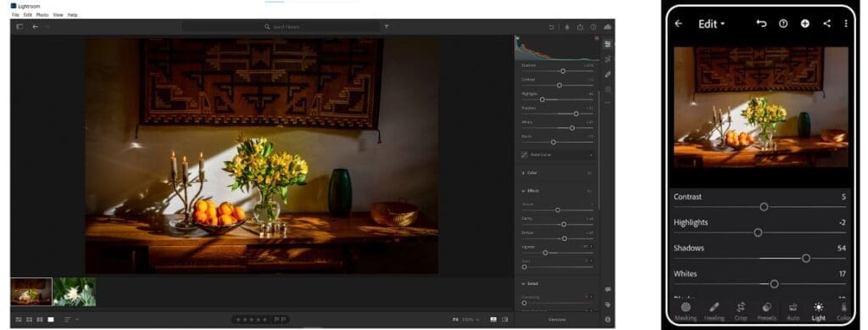Click the mobile Contrast slider handle
The image size is (868, 330).
coord(764,206)
